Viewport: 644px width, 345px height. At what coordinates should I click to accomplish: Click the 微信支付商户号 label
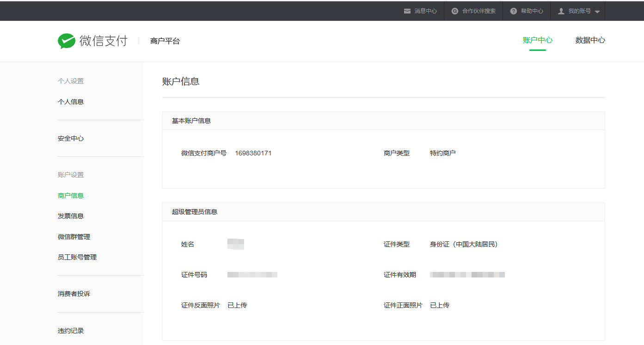tap(204, 153)
